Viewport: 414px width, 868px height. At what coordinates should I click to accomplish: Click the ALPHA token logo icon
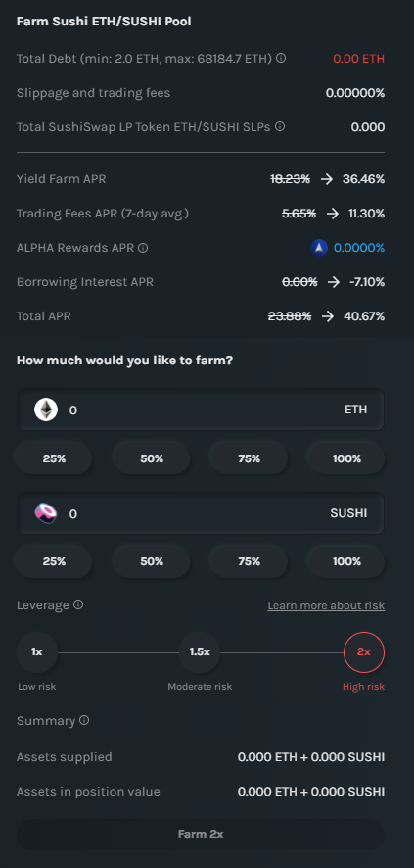tap(319, 248)
